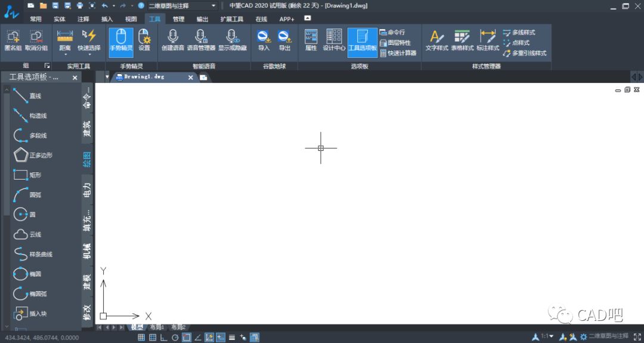
Task: Open the 快速计算器 quick calculator
Action: (398, 53)
